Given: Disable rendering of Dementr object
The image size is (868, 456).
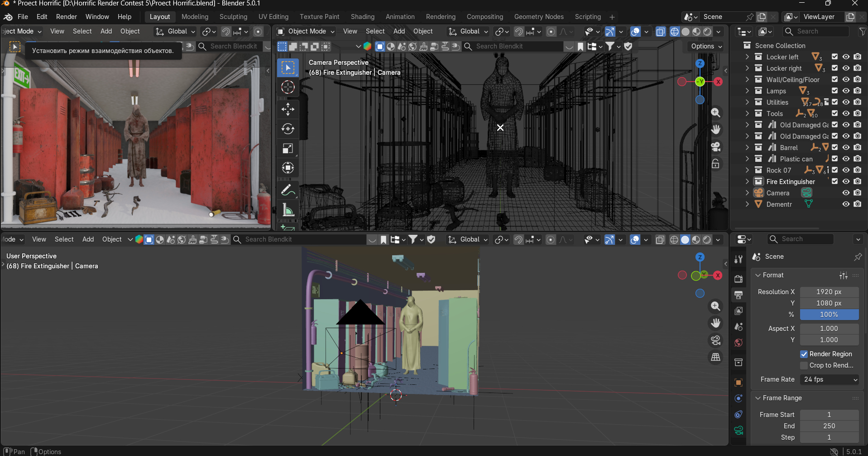Looking at the screenshot, I should [857, 204].
